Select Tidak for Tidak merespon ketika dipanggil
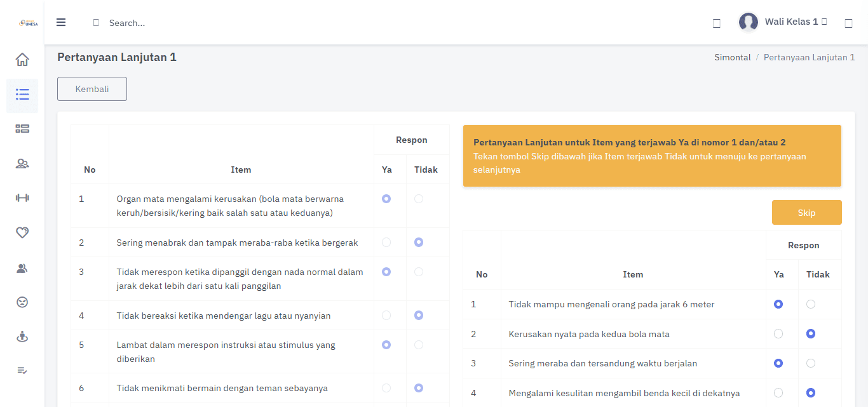Viewport: 868px width, 407px height. (418, 272)
